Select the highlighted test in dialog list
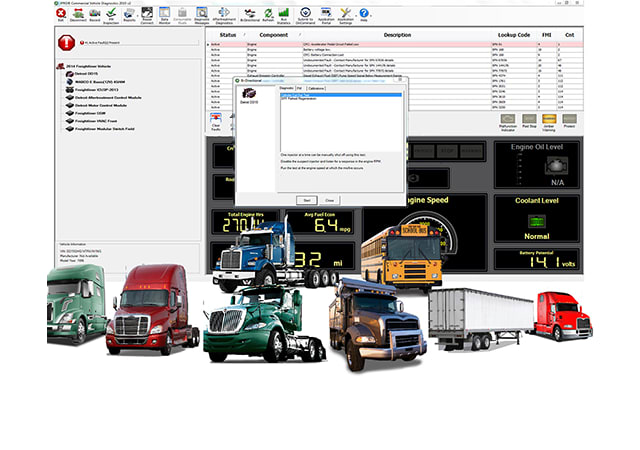 pyautogui.click(x=341, y=95)
